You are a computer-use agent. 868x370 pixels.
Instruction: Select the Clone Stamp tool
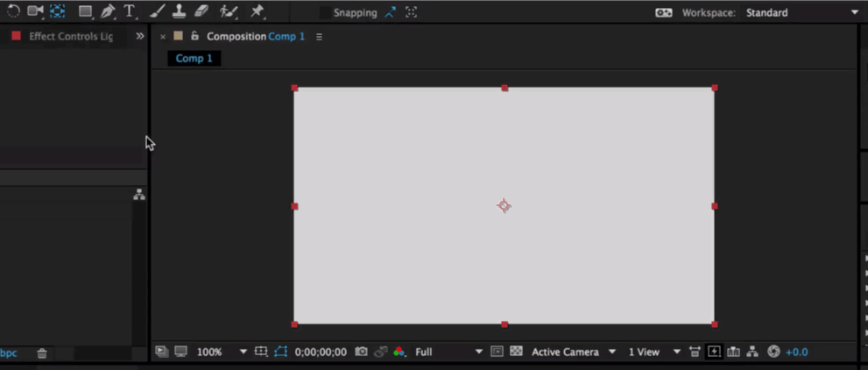point(180,11)
